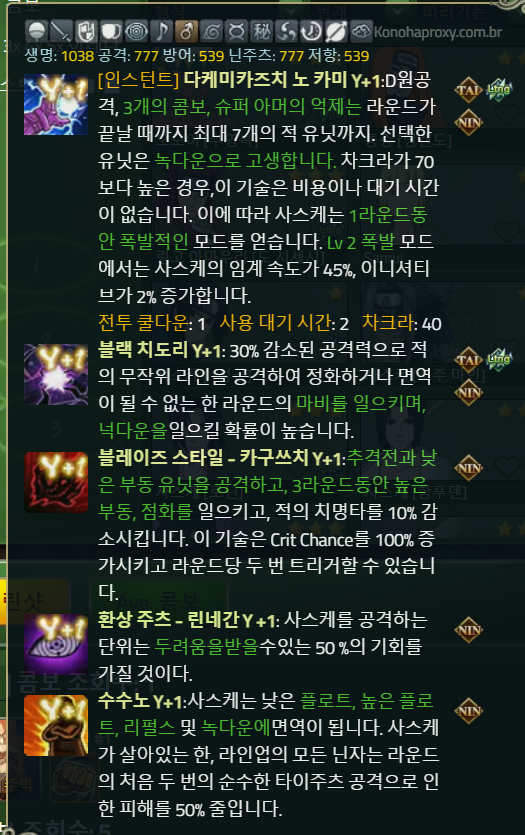Viewport: 525px width, 835px height.
Task: Select the music note icon
Action: [x=161, y=32]
